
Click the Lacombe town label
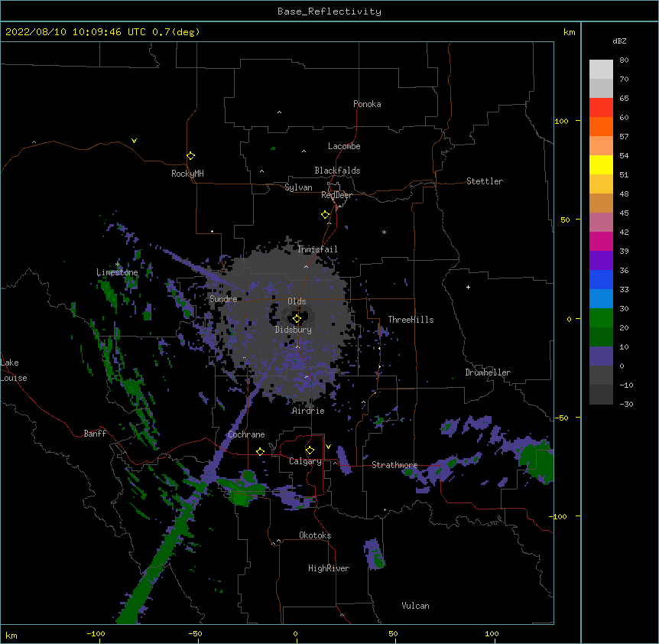click(x=344, y=146)
